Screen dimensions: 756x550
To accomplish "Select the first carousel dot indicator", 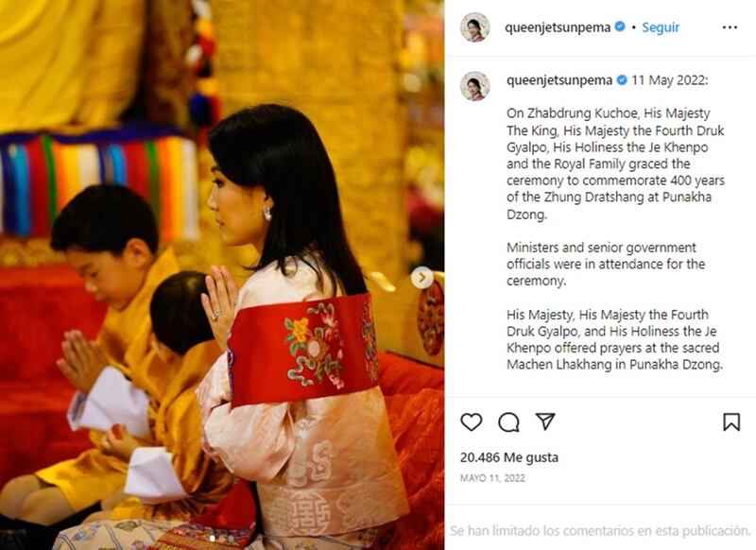I will coord(213,539).
